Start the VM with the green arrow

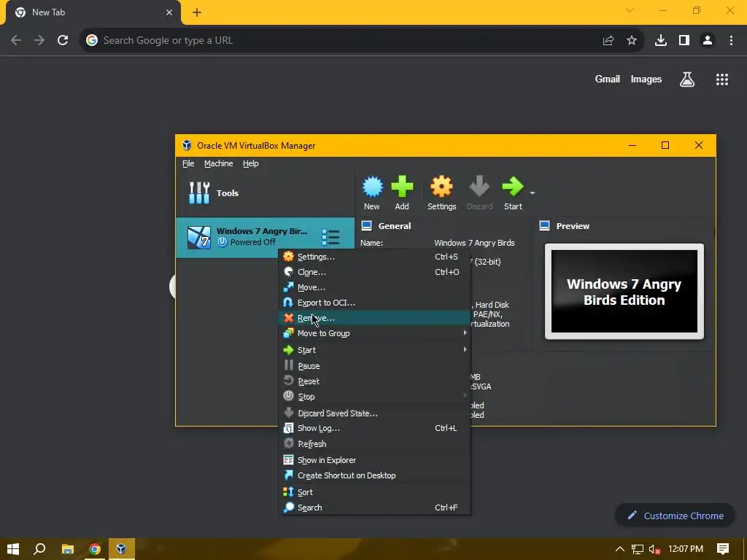coord(513,192)
